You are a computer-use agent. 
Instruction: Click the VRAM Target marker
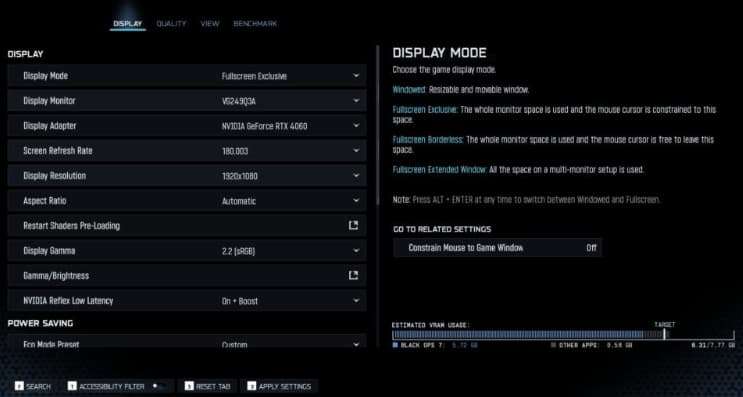coord(664,334)
